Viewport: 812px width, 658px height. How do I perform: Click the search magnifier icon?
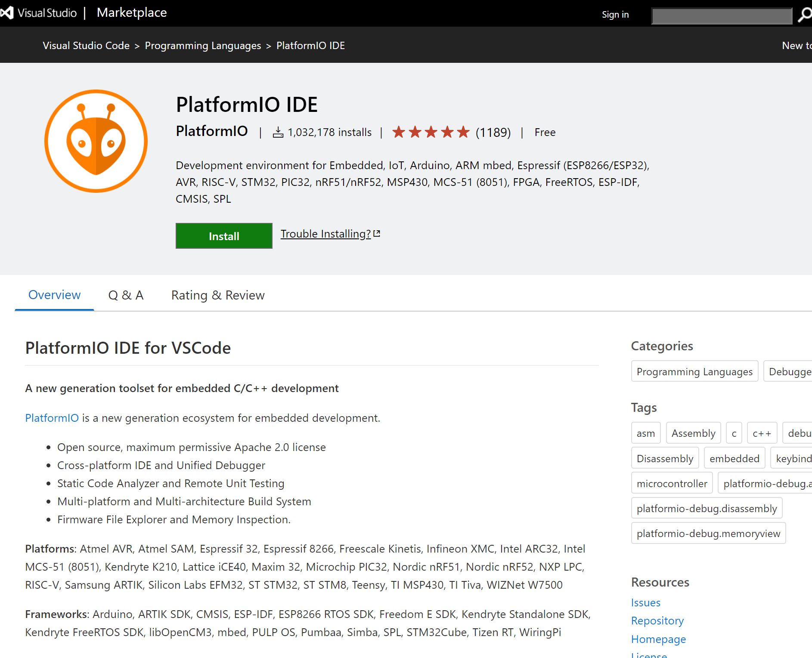tap(804, 15)
